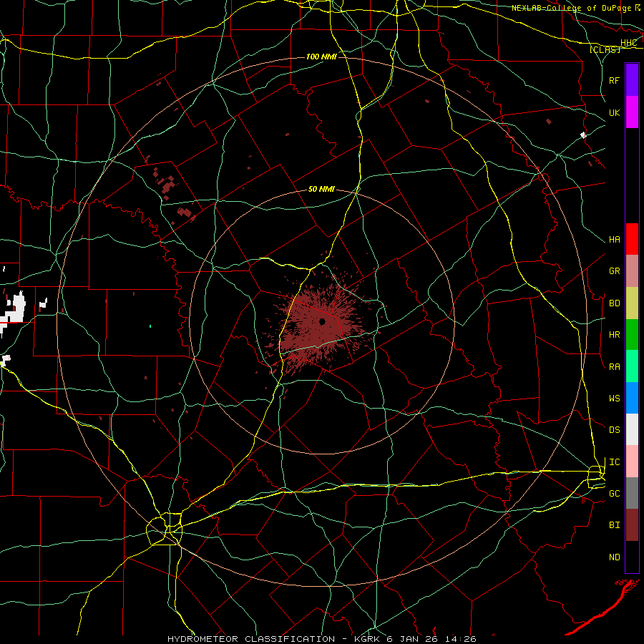Click the BD legend label

(614, 303)
